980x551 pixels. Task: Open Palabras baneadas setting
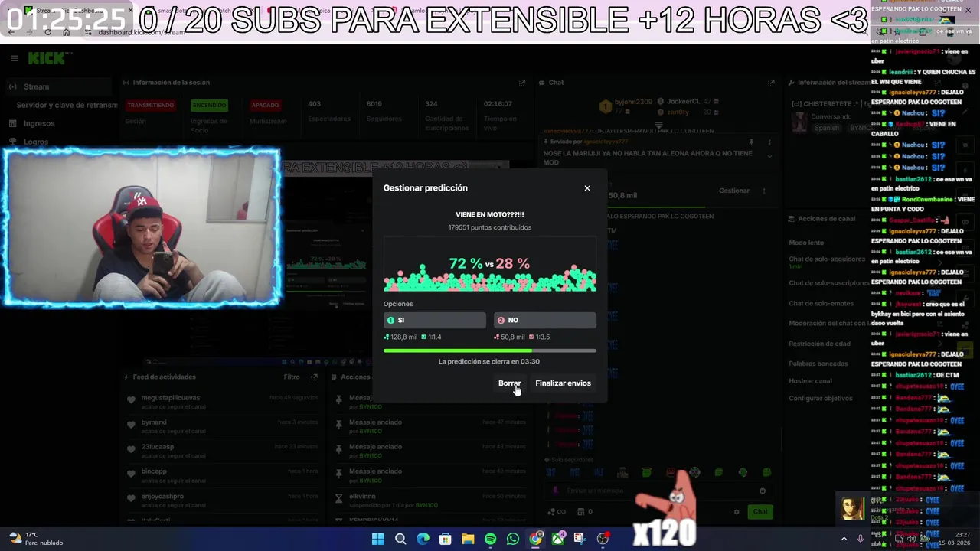pyautogui.click(x=818, y=364)
